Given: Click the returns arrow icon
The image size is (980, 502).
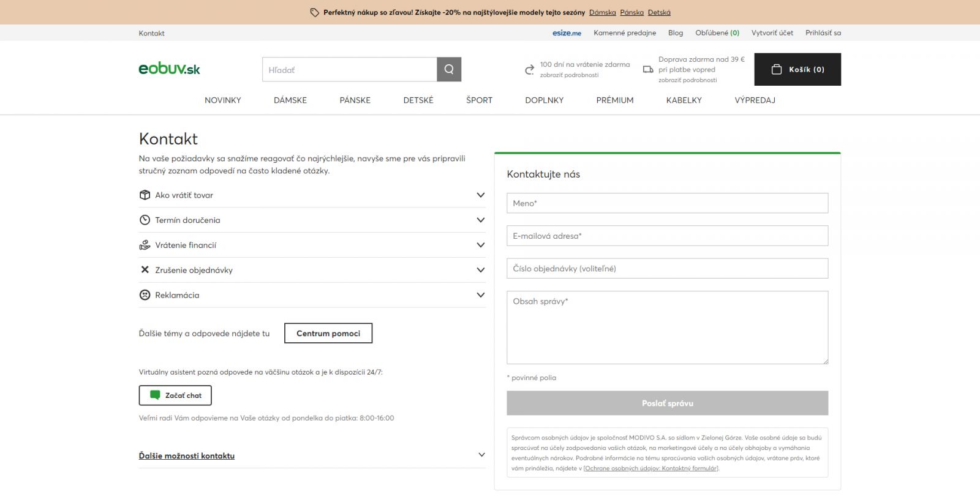Looking at the screenshot, I should coord(530,70).
